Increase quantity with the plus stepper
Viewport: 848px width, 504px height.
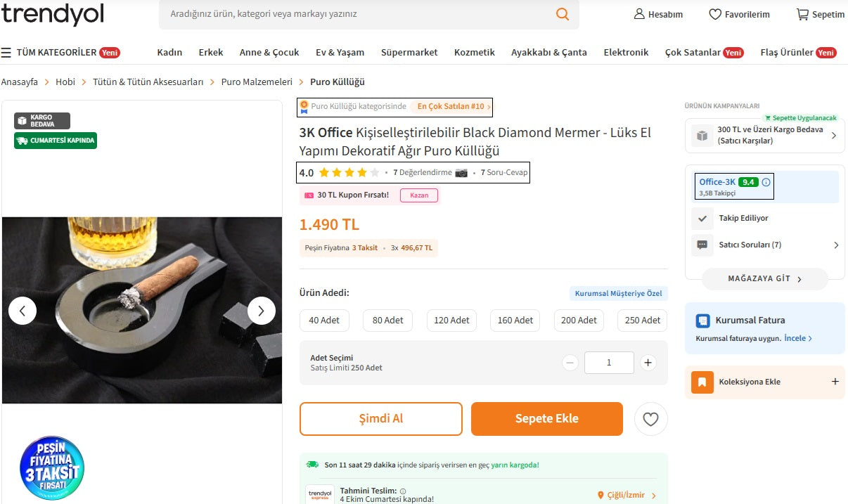coord(648,363)
